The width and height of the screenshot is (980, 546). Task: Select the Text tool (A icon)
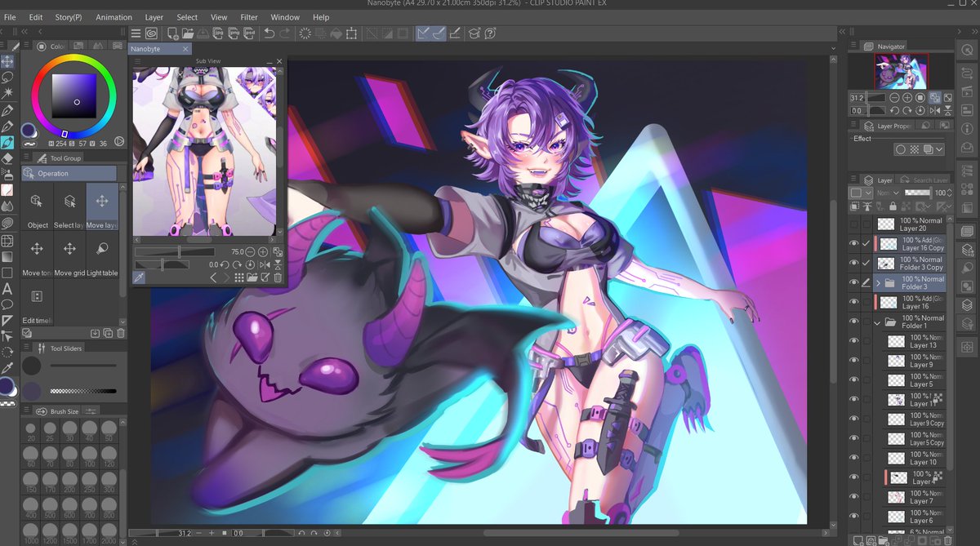(7, 288)
